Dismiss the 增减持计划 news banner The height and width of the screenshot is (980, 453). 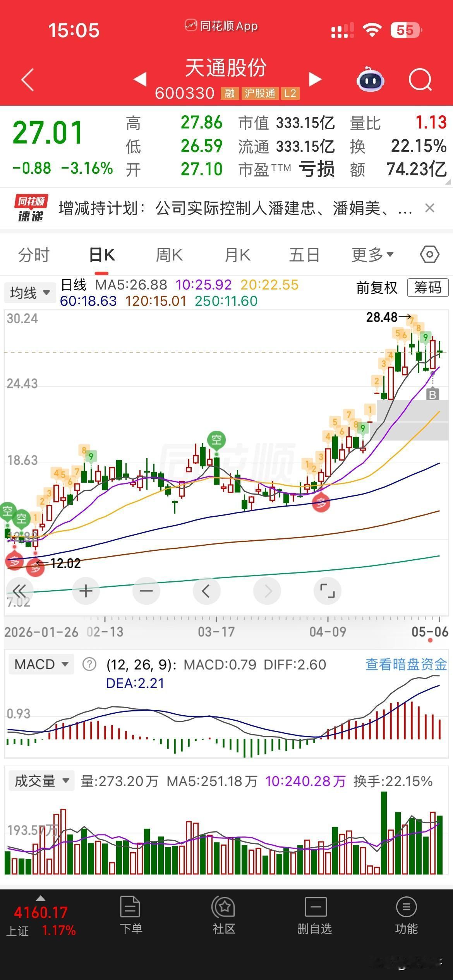(430, 208)
